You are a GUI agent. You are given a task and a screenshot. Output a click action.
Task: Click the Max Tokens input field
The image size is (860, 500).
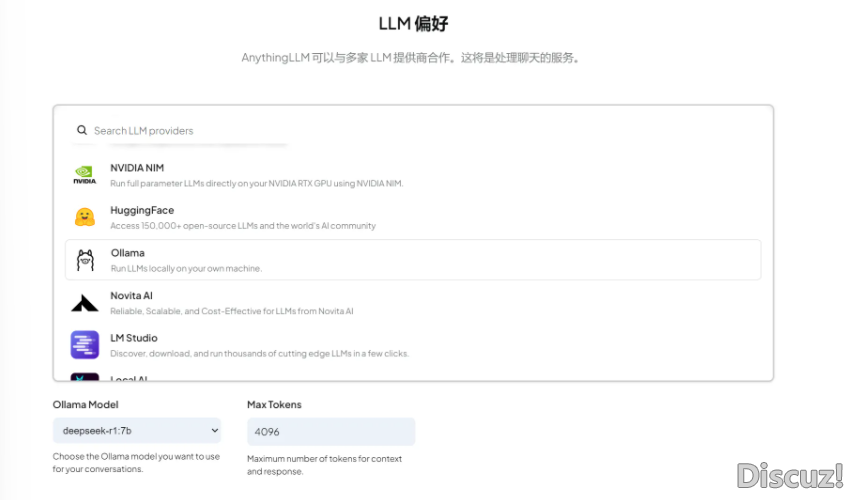pos(331,431)
